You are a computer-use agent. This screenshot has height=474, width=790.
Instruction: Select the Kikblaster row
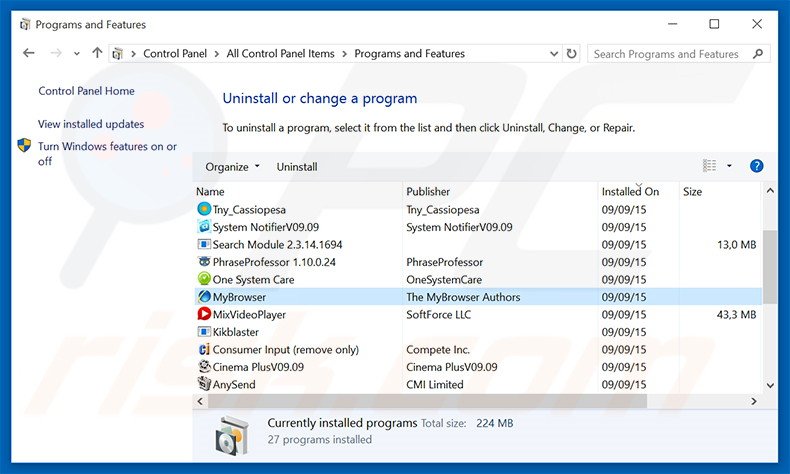pos(478,331)
